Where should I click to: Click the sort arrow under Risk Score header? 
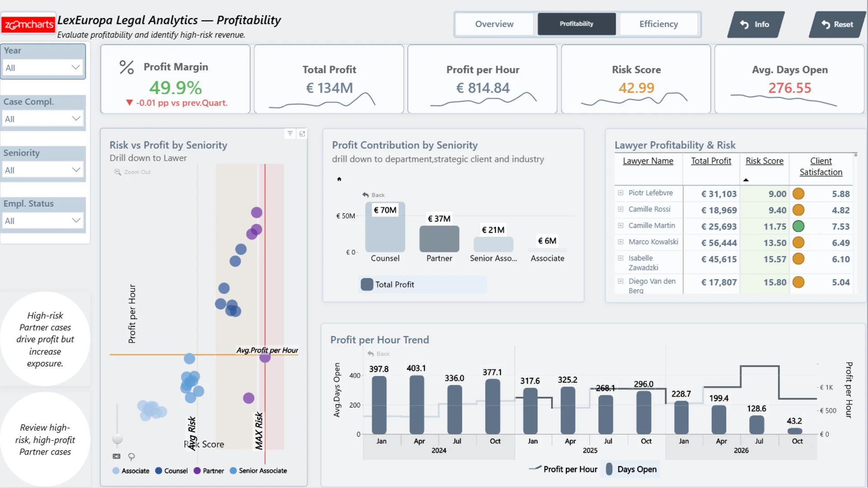746,180
